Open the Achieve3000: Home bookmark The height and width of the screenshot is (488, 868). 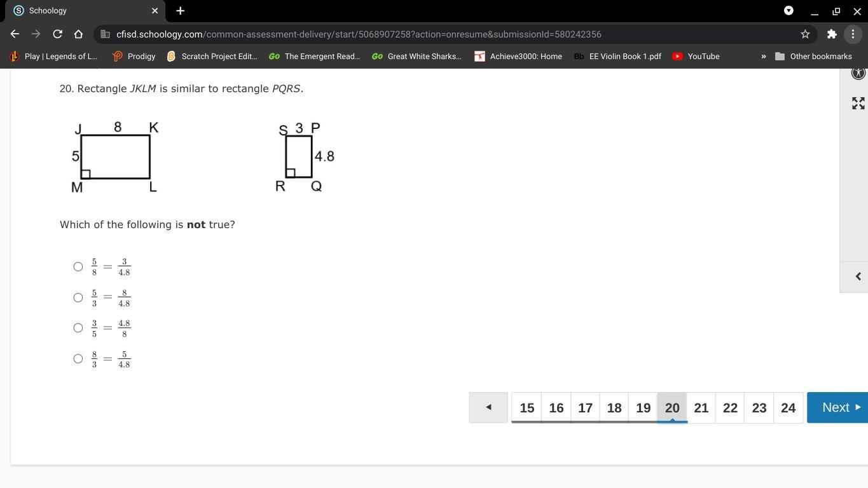518,57
